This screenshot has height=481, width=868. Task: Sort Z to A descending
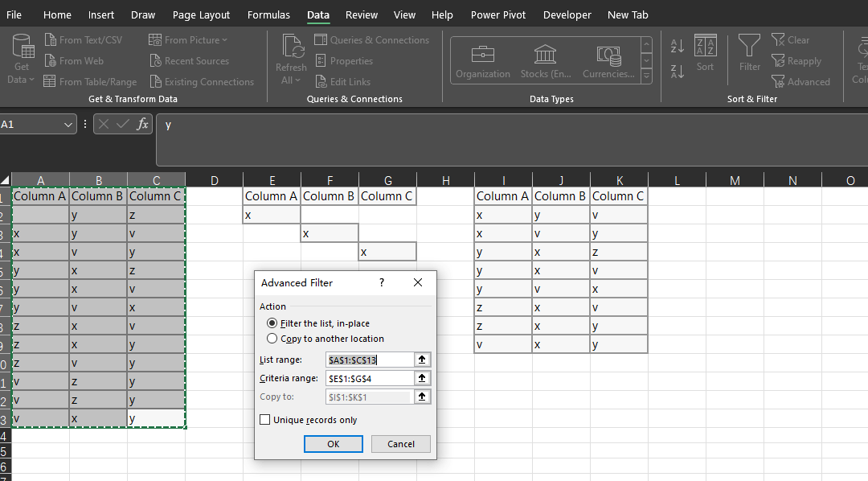(x=677, y=71)
